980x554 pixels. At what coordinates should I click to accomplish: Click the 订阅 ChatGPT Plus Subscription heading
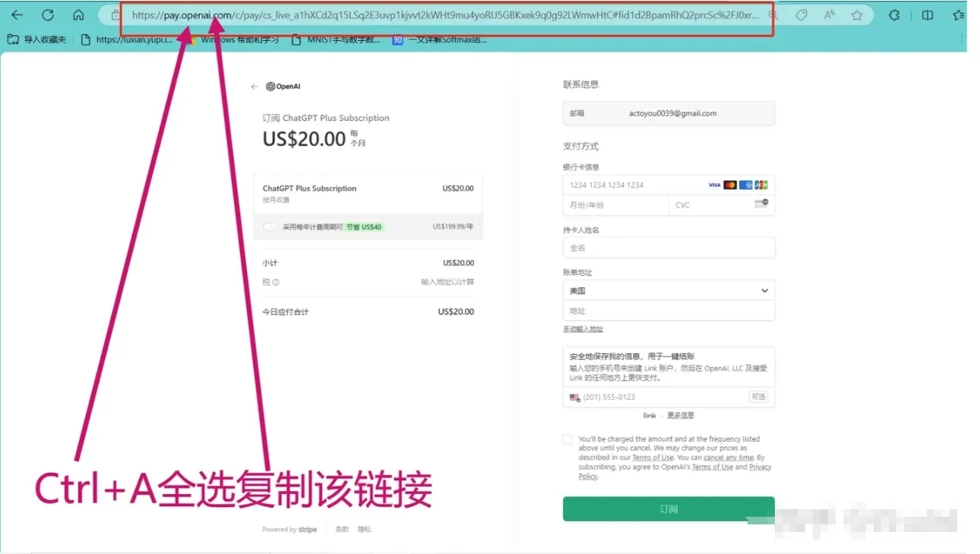coord(326,118)
